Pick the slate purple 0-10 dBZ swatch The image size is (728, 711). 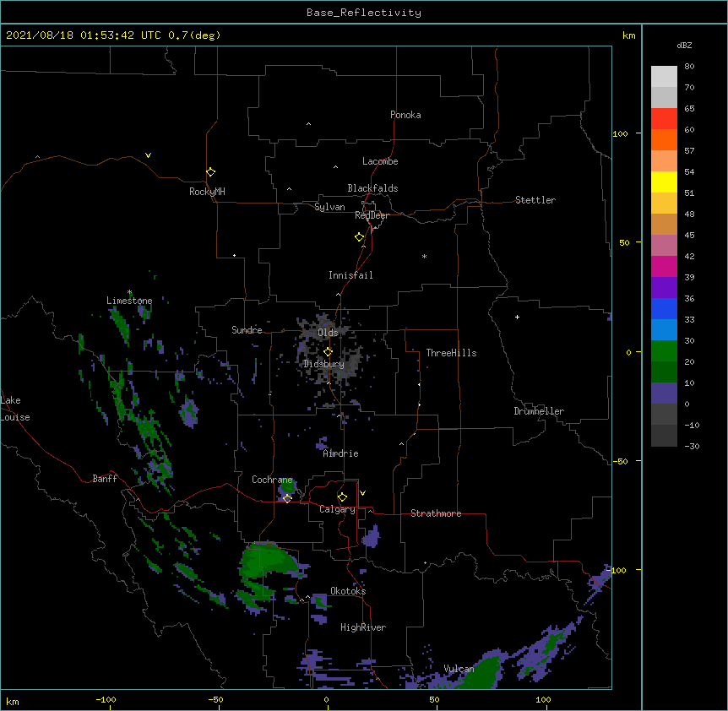click(664, 393)
